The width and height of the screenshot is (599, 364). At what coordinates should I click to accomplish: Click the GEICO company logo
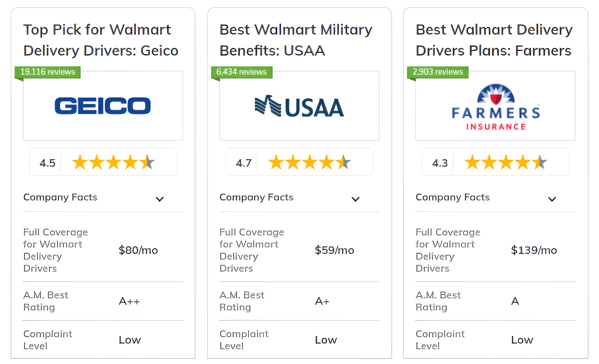click(x=103, y=105)
